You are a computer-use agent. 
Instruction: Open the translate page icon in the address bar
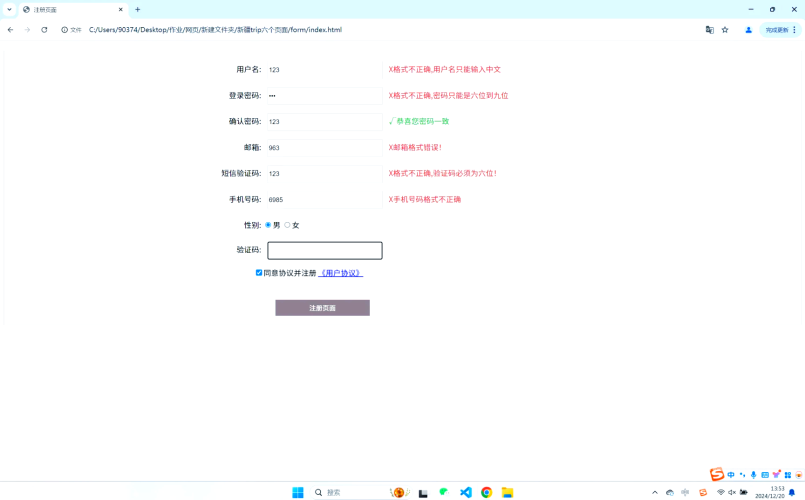tap(710, 30)
